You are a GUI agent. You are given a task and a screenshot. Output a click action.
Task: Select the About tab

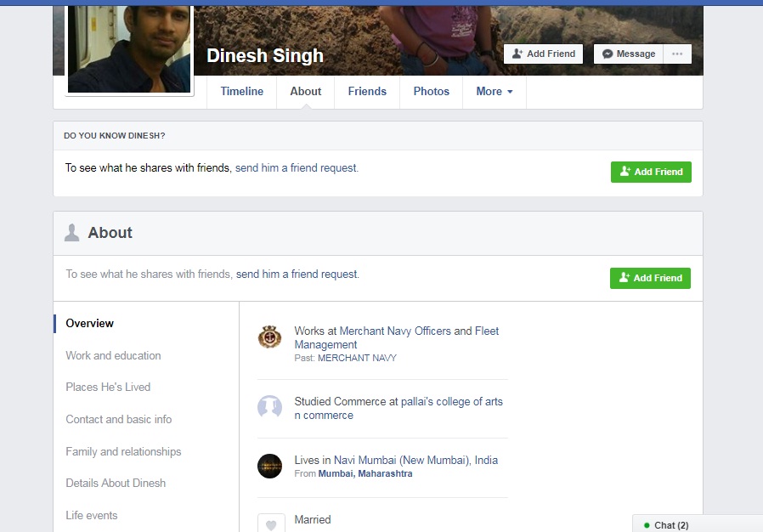coord(306,92)
